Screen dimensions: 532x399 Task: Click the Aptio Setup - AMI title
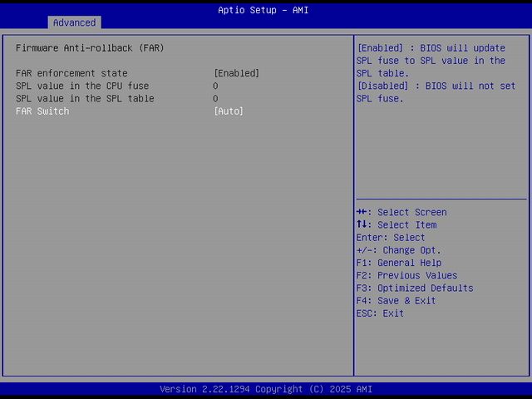click(264, 10)
